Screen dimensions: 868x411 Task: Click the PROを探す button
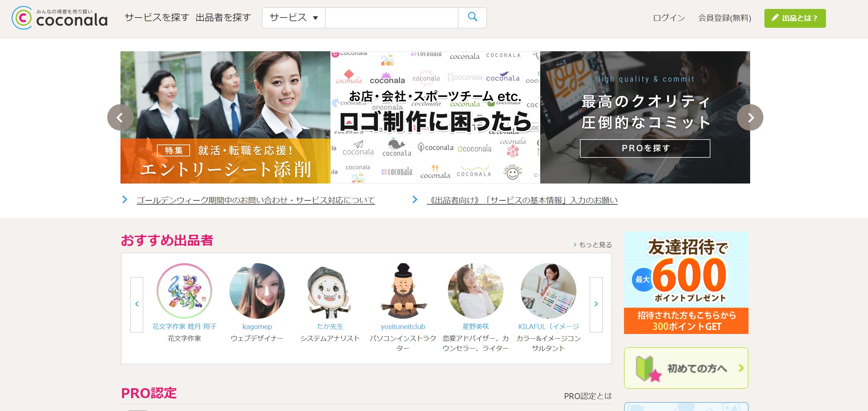[645, 148]
